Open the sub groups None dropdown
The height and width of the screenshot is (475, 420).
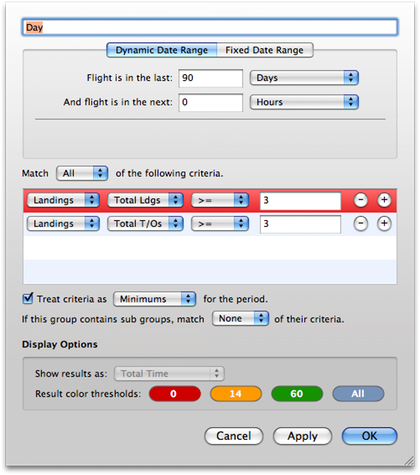pyautogui.click(x=240, y=319)
